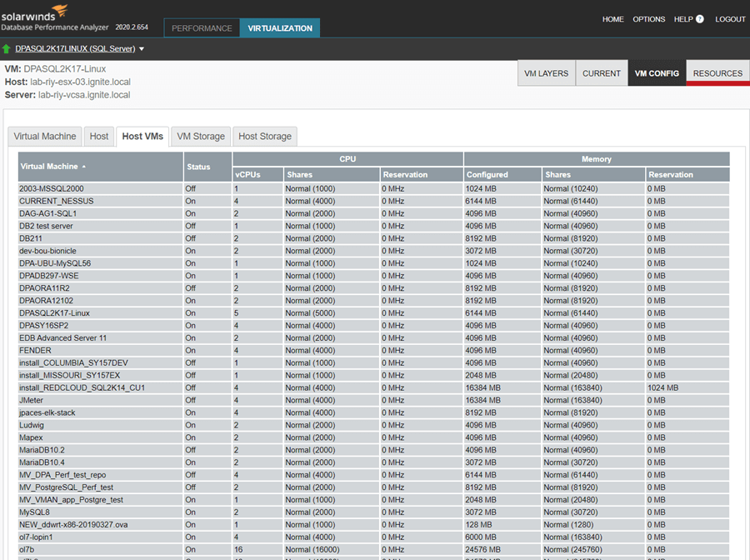Open the OPTIONS link
The image size is (750, 560).
tap(648, 19)
